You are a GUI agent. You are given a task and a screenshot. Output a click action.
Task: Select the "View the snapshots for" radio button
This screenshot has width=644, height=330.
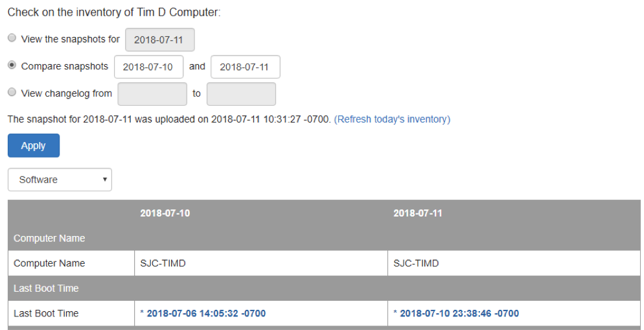pyautogui.click(x=12, y=39)
